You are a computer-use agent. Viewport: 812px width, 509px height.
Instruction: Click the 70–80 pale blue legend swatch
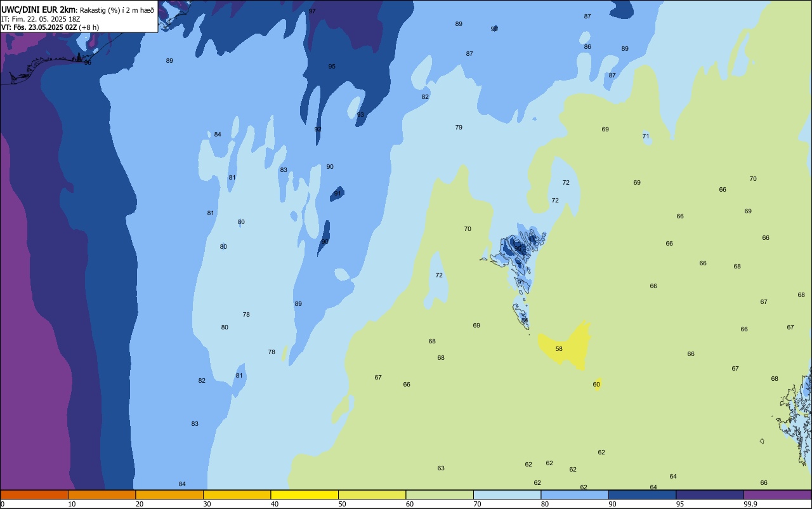507,494
